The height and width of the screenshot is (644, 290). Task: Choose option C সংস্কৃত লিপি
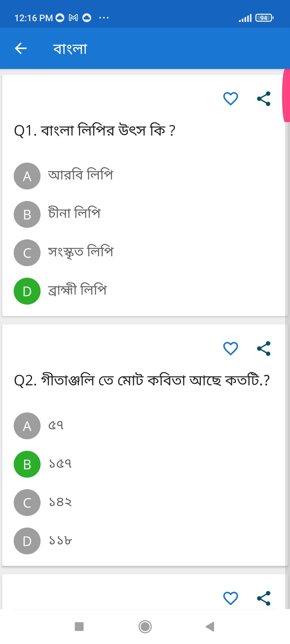click(x=27, y=253)
